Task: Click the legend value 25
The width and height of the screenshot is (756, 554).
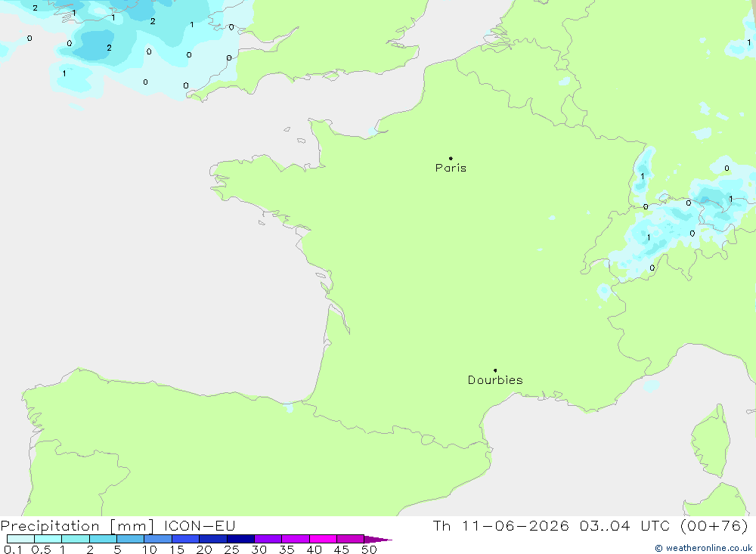Action: (231, 549)
